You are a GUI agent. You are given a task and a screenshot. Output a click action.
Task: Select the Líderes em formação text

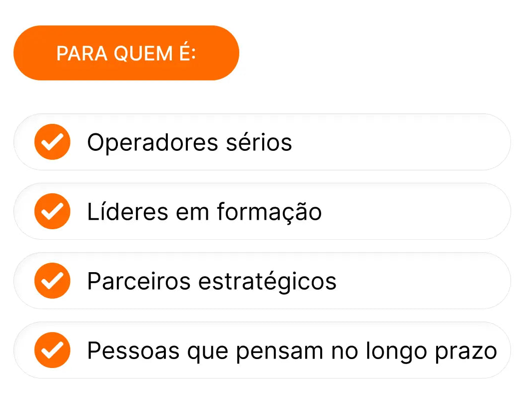204,212
